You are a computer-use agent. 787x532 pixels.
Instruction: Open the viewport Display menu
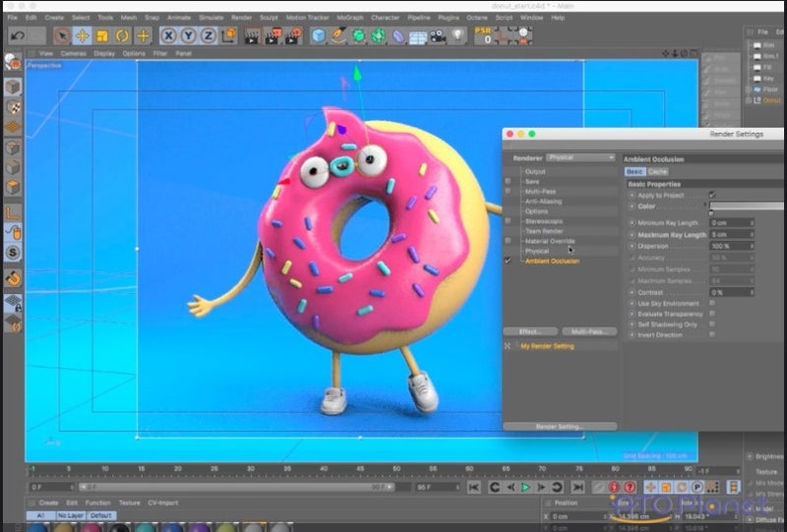pos(104,53)
